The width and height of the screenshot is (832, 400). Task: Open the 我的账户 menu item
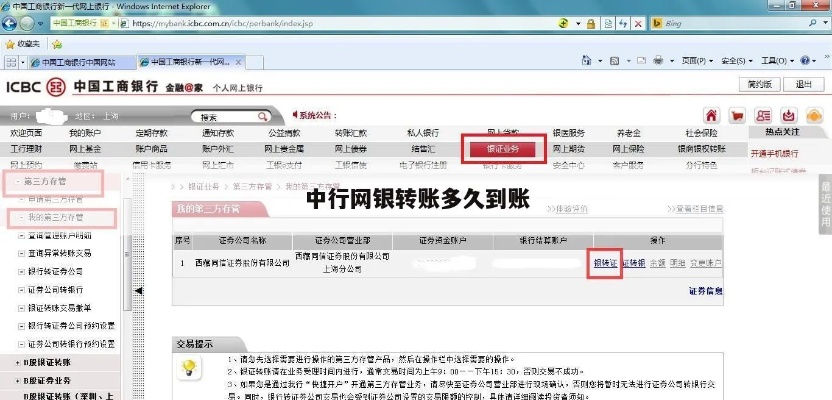(85, 133)
